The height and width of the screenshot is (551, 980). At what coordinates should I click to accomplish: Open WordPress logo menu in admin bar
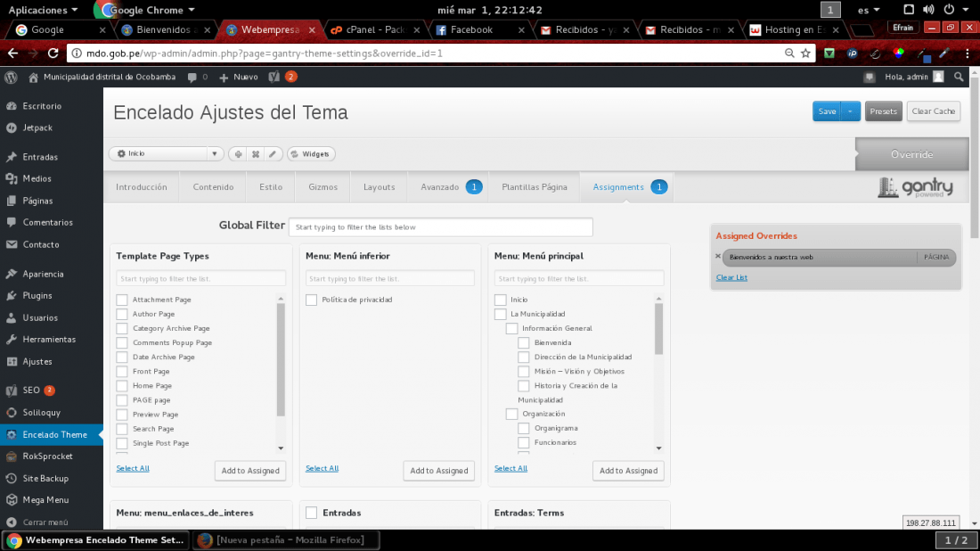pos(11,77)
